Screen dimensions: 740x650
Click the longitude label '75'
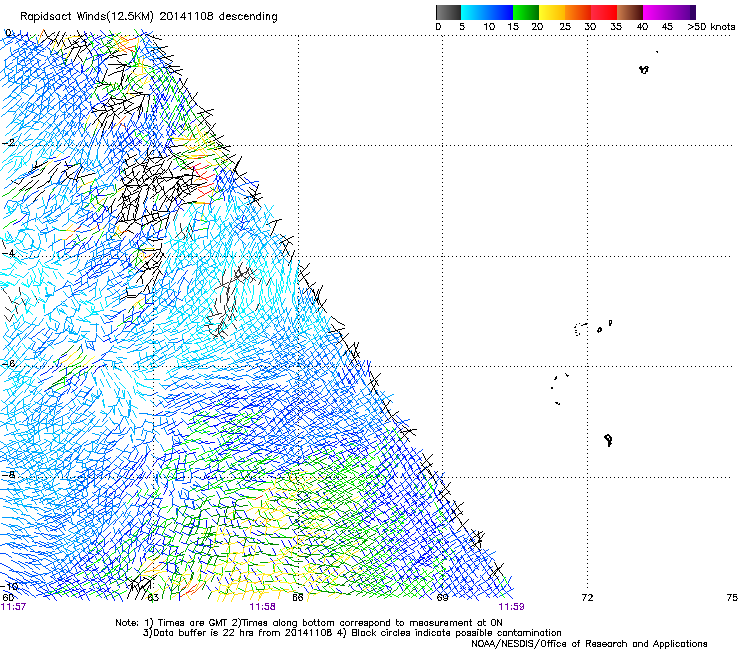[732, 598]
